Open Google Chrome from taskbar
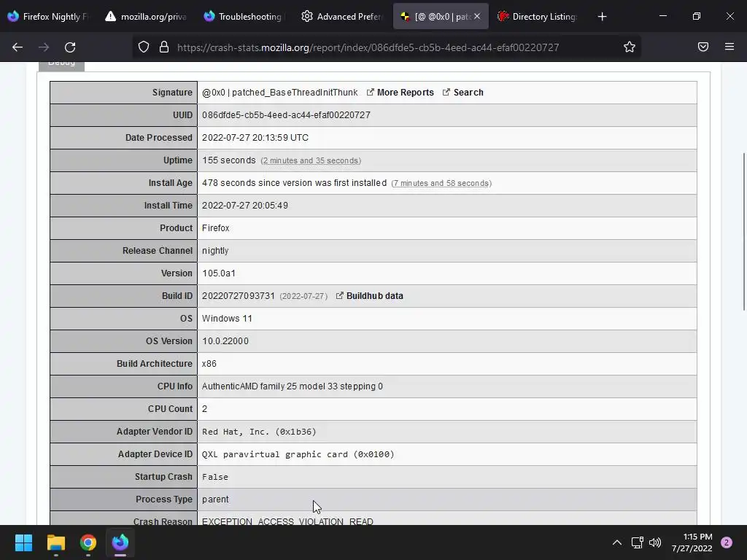 [88, 542]
